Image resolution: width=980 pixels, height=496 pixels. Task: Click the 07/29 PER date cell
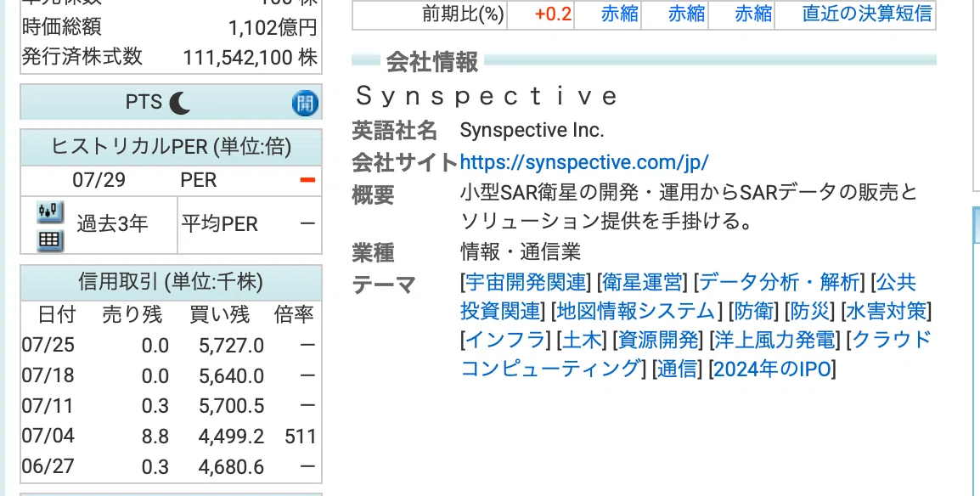click(x=99, y=180)
